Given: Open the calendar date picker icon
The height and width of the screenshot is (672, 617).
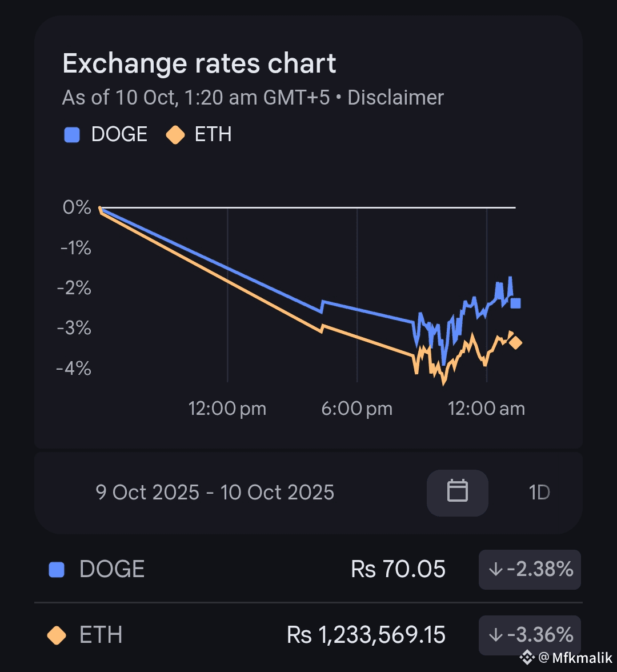Looking at the screenshot, I should click(x=457, y=492).
